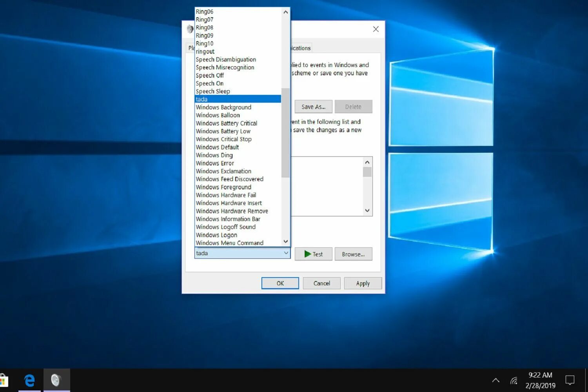
Task: Choose Speech Misrecognition sound
Action: [238, 67]
